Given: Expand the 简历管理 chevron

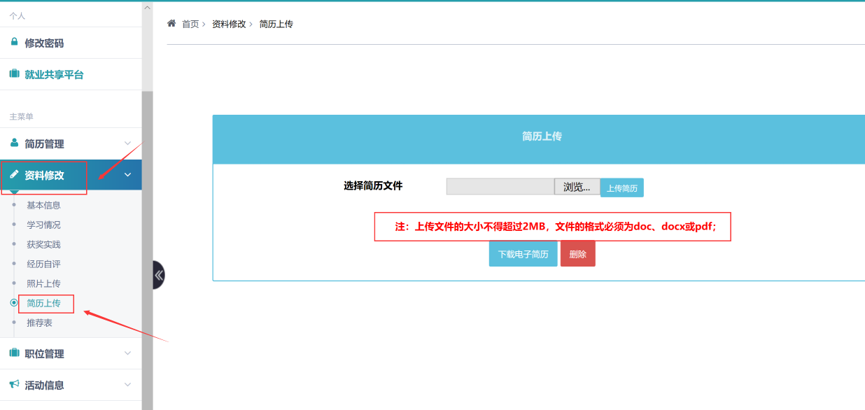Looking at the screenshot, I should point(127,144).
